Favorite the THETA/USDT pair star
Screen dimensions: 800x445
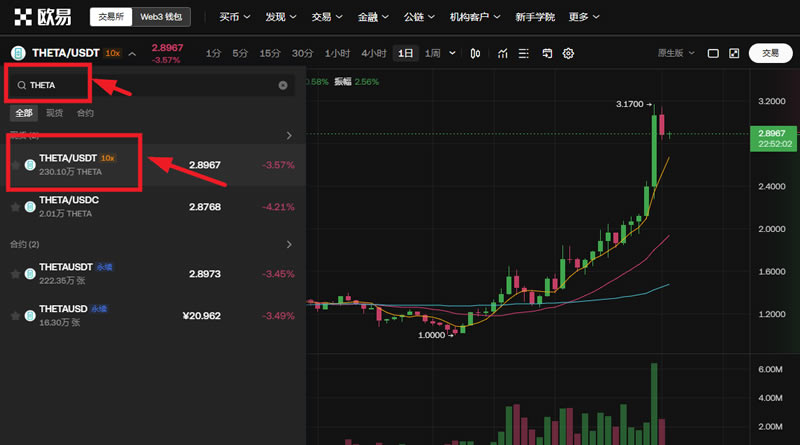tap(15, 164)
